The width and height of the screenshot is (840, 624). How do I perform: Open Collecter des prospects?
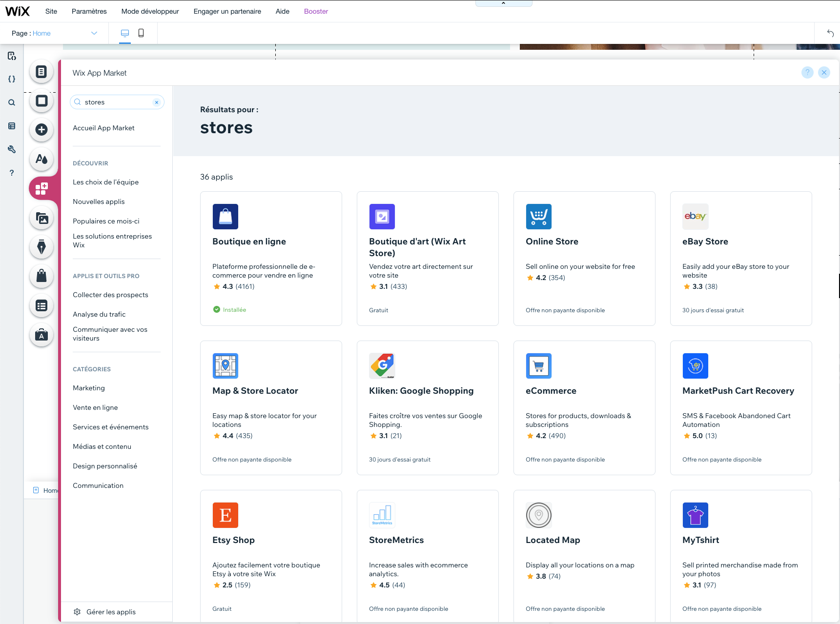[x=110, y=295]
